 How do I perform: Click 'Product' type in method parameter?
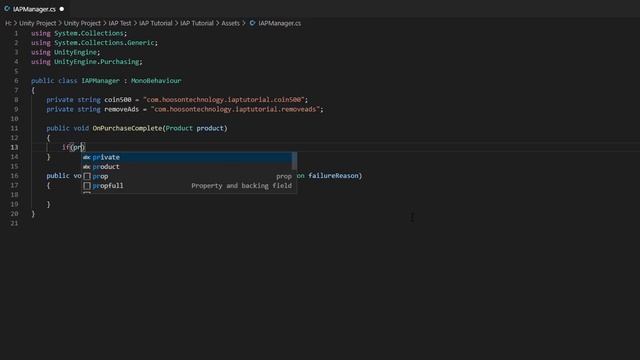179,128
